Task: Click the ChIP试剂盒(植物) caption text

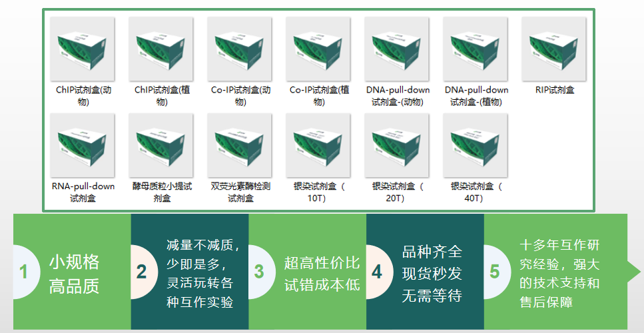Action: (162, 96)
